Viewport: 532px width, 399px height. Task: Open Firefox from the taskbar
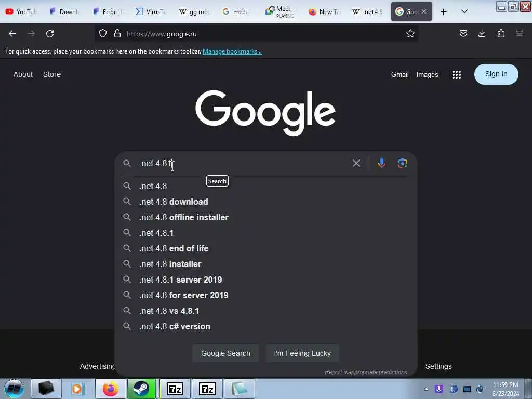click(x=111, y=389)
